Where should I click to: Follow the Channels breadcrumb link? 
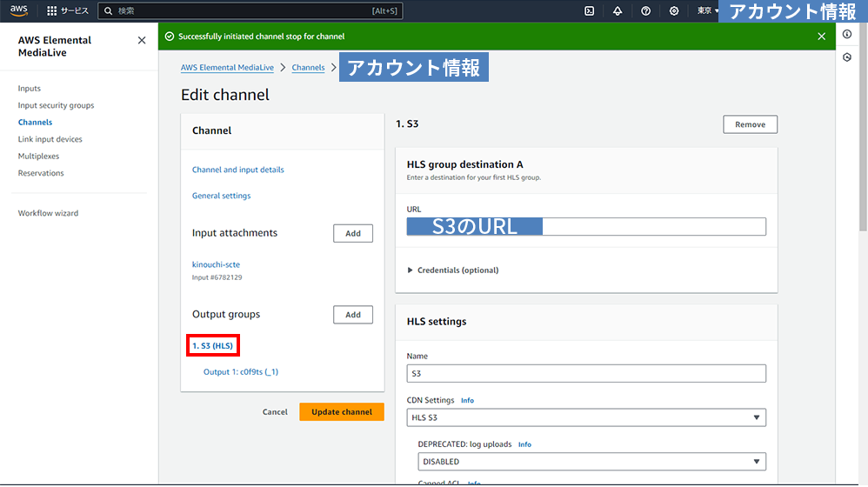(309, 68)
